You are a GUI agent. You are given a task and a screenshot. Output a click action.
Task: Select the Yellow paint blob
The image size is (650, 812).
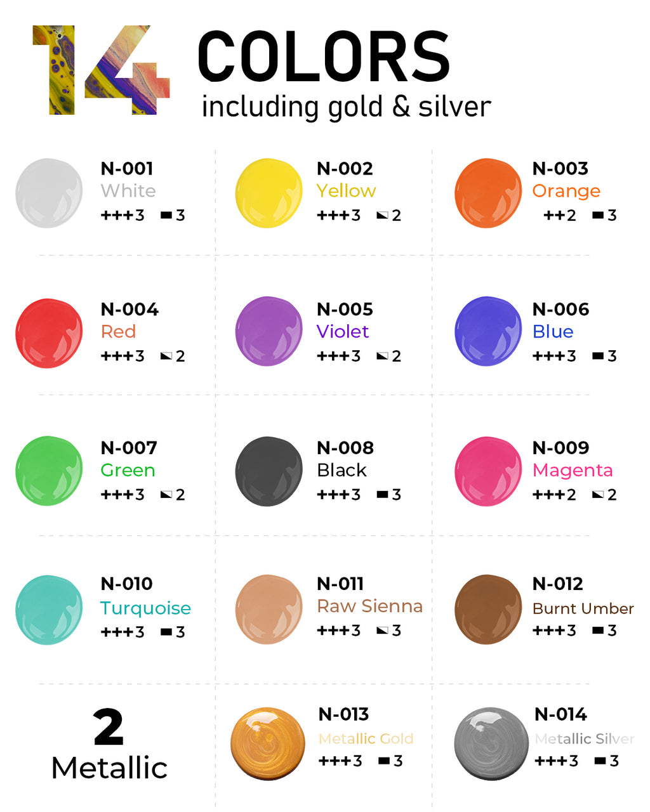pyautogui.click(x=269, y=193)
